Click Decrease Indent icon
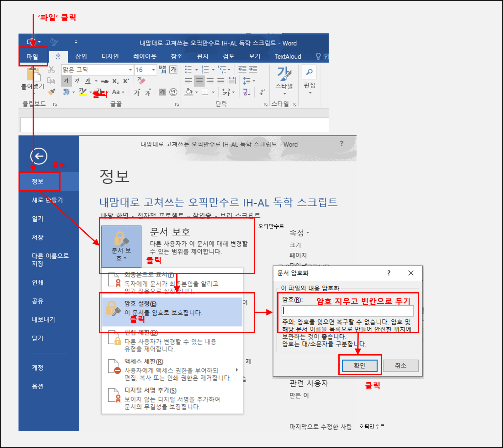The image size is (503, 448). pos(242,69)
